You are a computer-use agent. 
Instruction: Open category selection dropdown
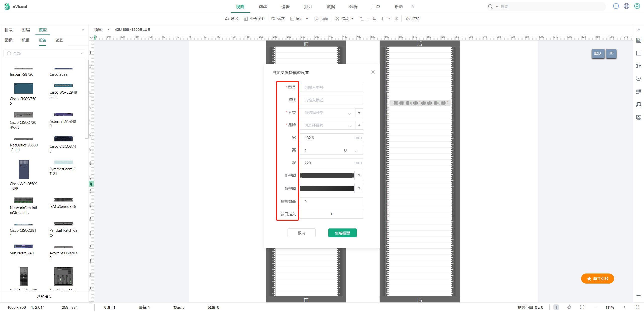click(x=327, y=113)
